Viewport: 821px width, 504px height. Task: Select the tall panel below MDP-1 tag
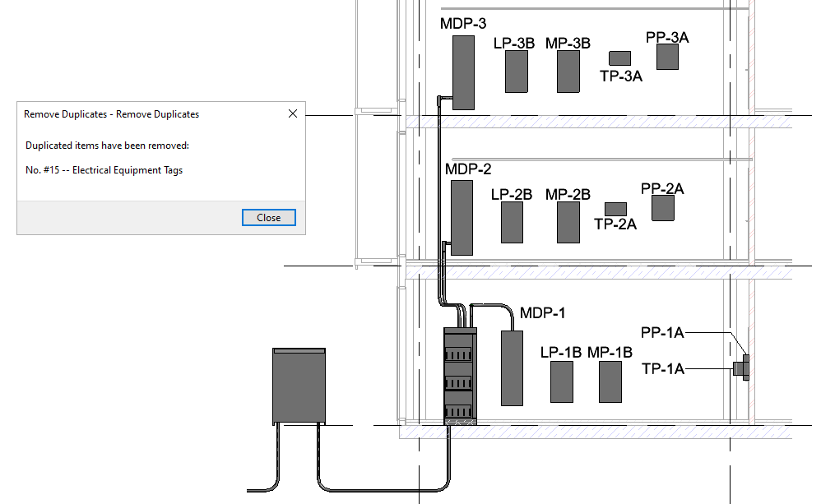[512, 368]
